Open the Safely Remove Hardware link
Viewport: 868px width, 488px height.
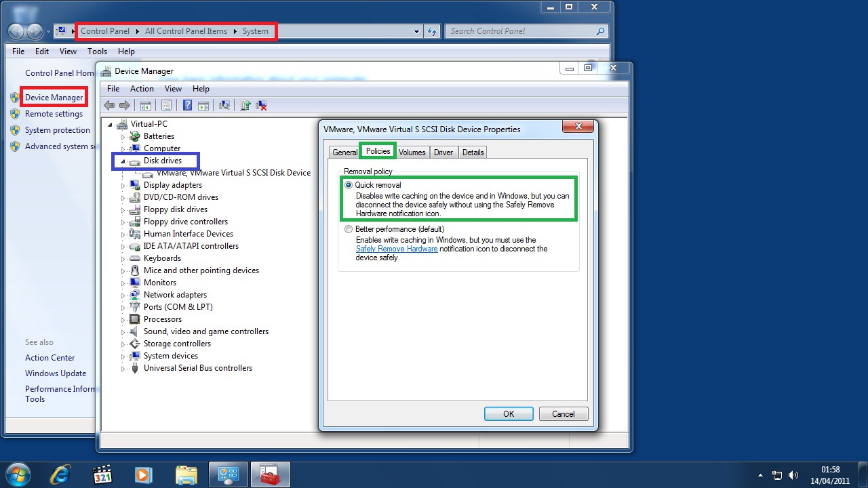pyautogui.click(x=397, y=249)
